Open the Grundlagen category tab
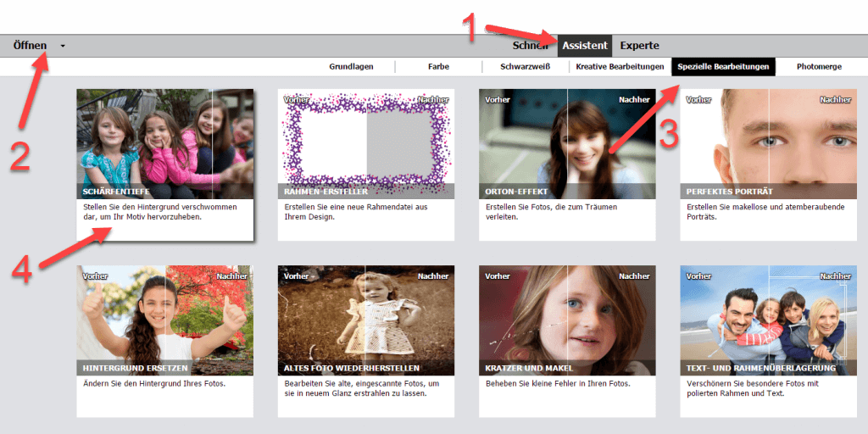The width and height of the screenshot is (868, 434). [x=352, y=66]
